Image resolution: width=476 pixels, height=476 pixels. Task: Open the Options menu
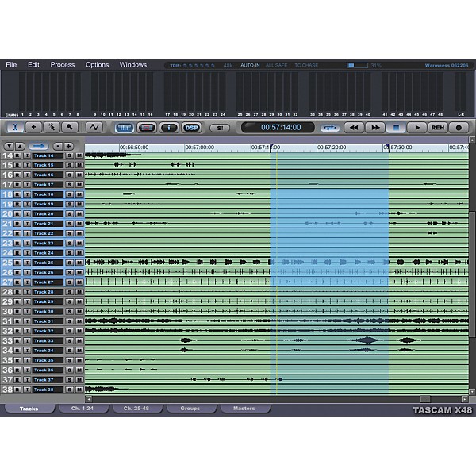(x=97, y=65)
